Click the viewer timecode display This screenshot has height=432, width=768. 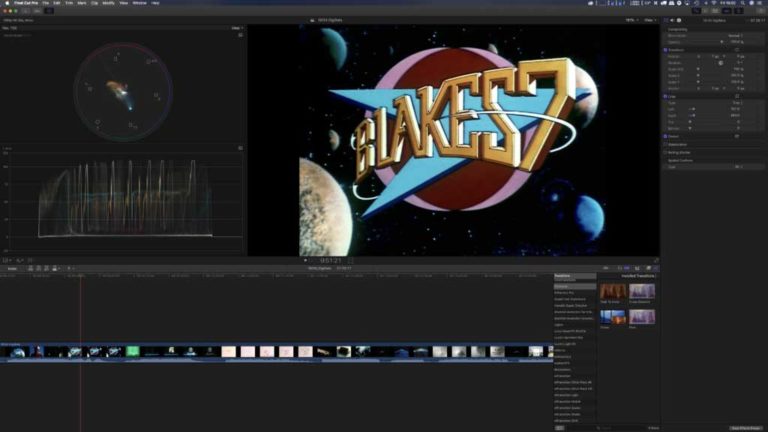coord(330,261)
